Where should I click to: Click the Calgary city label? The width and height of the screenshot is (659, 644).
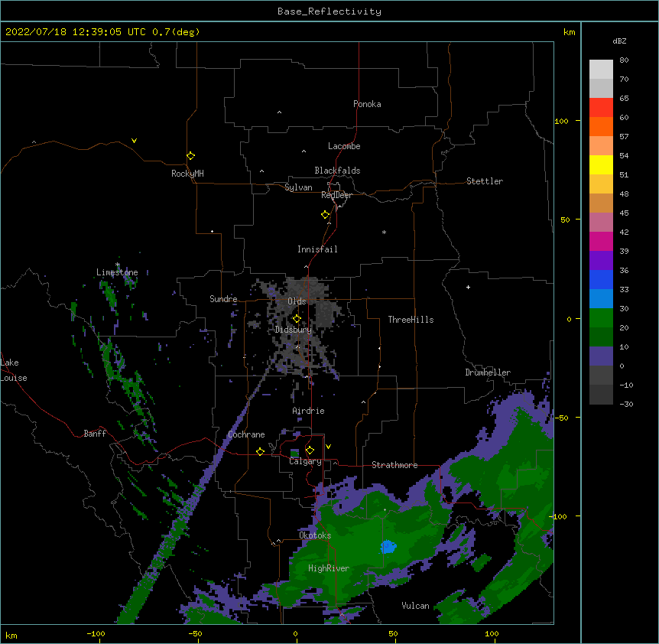point(305,461)
